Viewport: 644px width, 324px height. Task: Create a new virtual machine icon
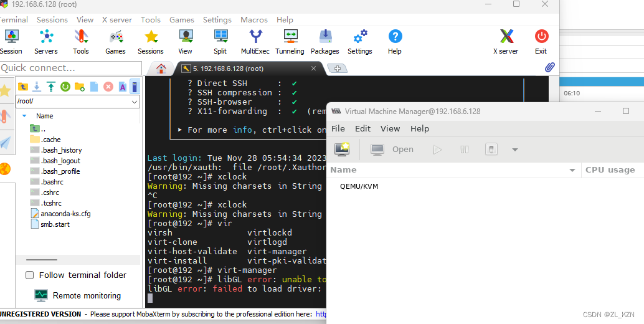click(x=342, y=149)
